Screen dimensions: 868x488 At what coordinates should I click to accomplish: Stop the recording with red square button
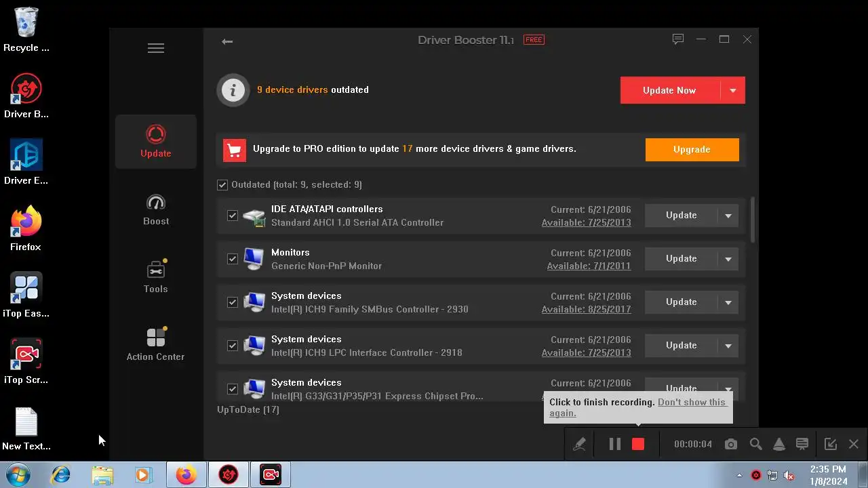(x=638, y=444)
